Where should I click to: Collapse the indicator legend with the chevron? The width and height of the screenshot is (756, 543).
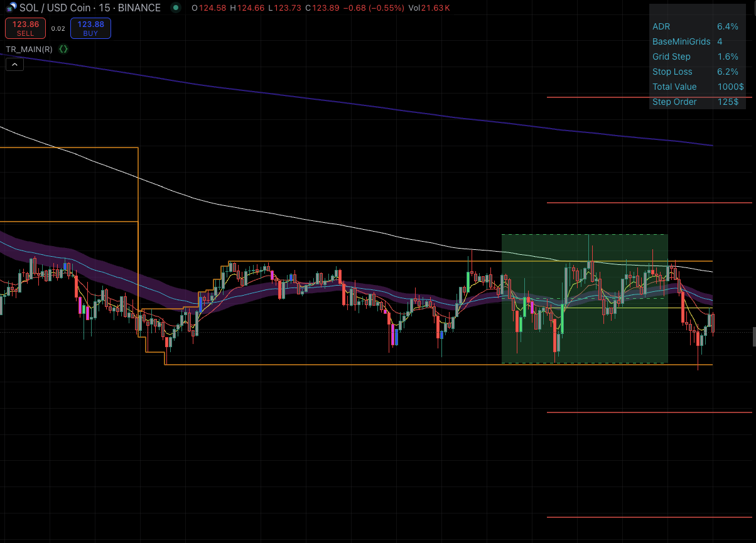pos(14,63)
